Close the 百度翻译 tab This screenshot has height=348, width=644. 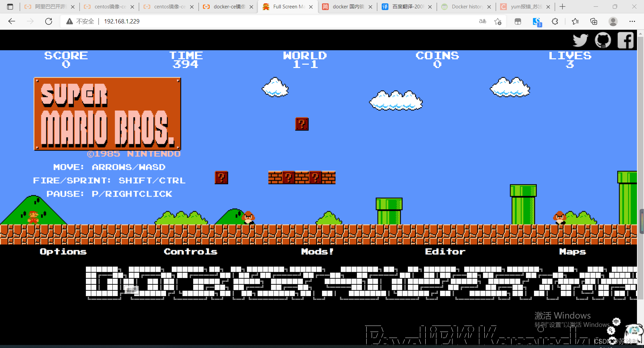click(x=430, y=7)
